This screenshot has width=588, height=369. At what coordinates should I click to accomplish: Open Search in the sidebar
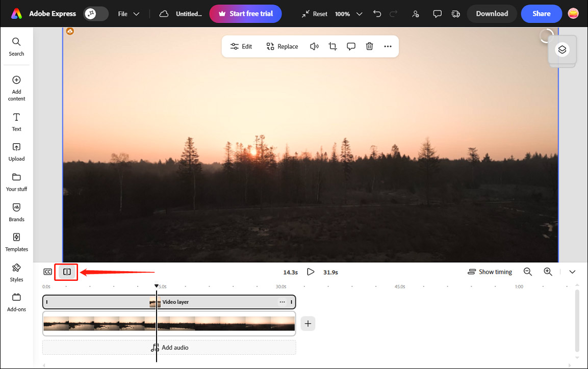coord(16,47)
